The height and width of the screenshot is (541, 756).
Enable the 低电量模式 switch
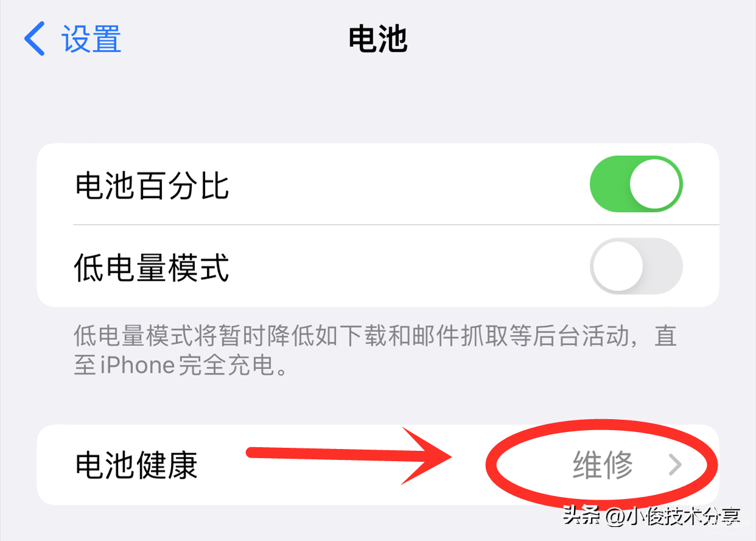tap(636, 266)
